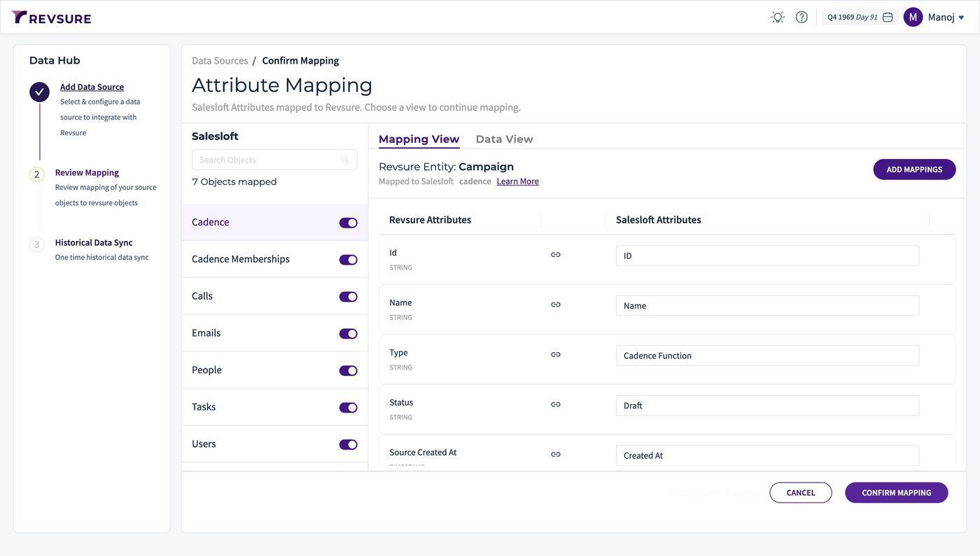The width and height of the screenshot is (980, 556).
Task: Open the Created At attribute field
Action: [x=767, y=455]
